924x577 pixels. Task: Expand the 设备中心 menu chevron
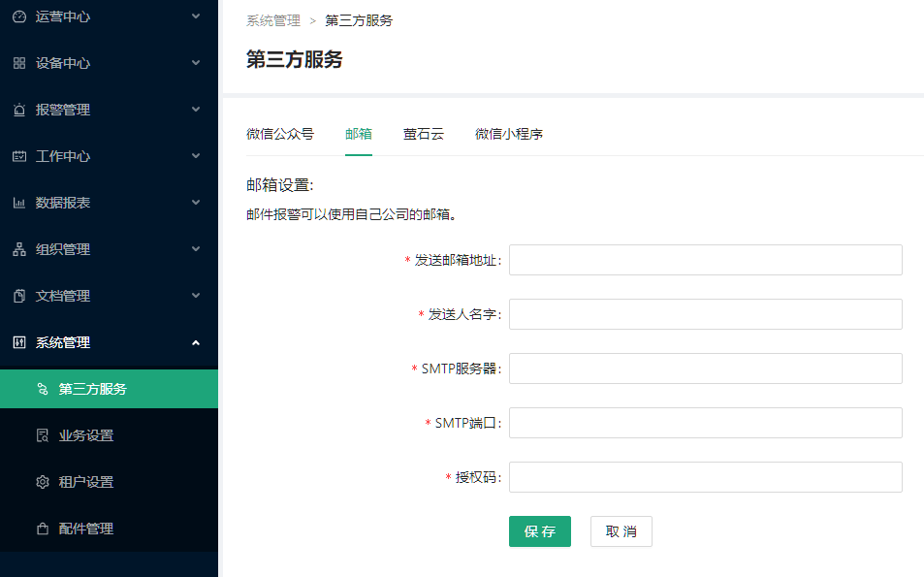pyautogui.click(x=196, y=63)
